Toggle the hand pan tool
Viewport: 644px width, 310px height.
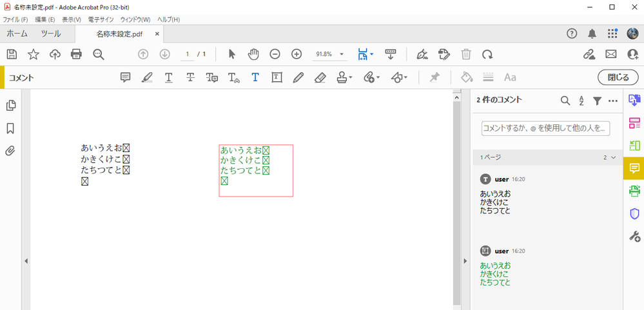[254, 54]
